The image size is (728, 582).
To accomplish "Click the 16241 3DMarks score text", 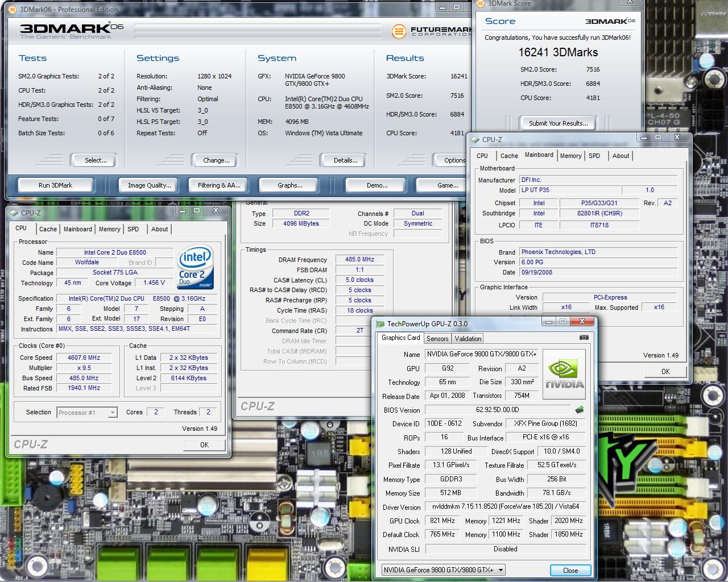I will (558, 52).
